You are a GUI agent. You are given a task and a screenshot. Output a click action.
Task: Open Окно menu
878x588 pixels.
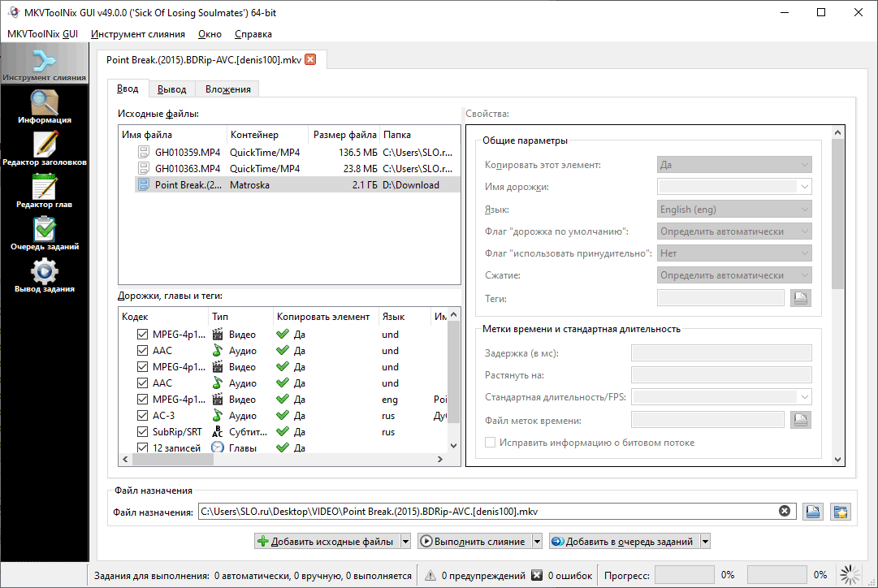tap(210, 33)
